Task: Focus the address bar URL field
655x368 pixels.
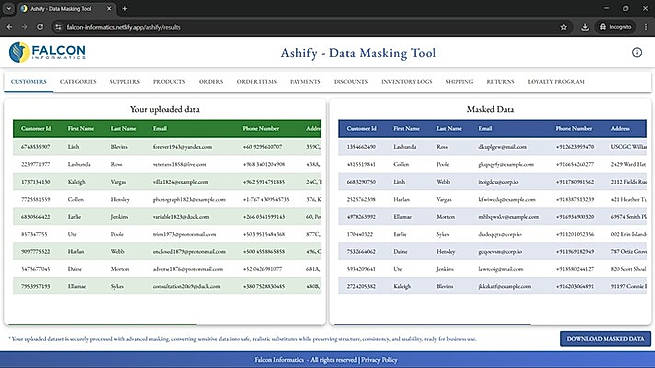Action: (x=309, y=27)
